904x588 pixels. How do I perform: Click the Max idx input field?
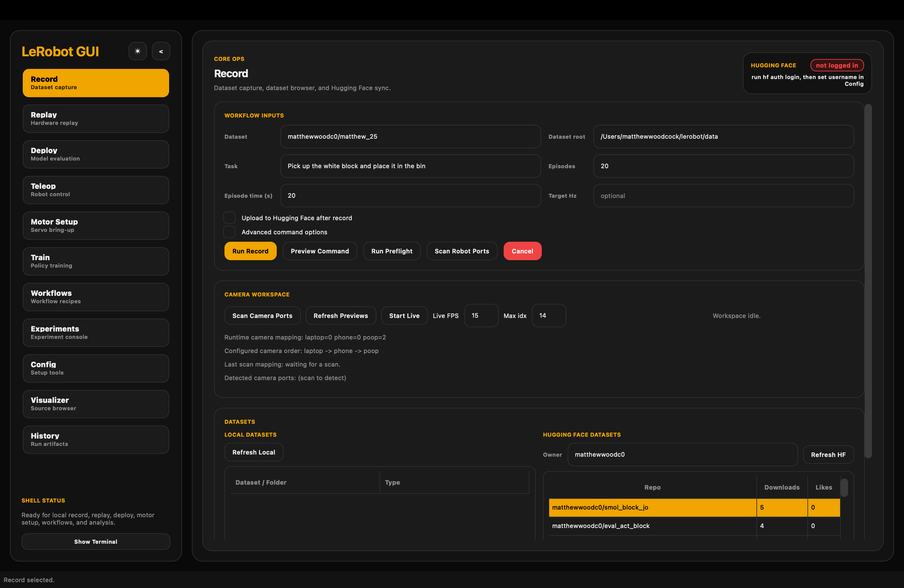coord(549,316)
